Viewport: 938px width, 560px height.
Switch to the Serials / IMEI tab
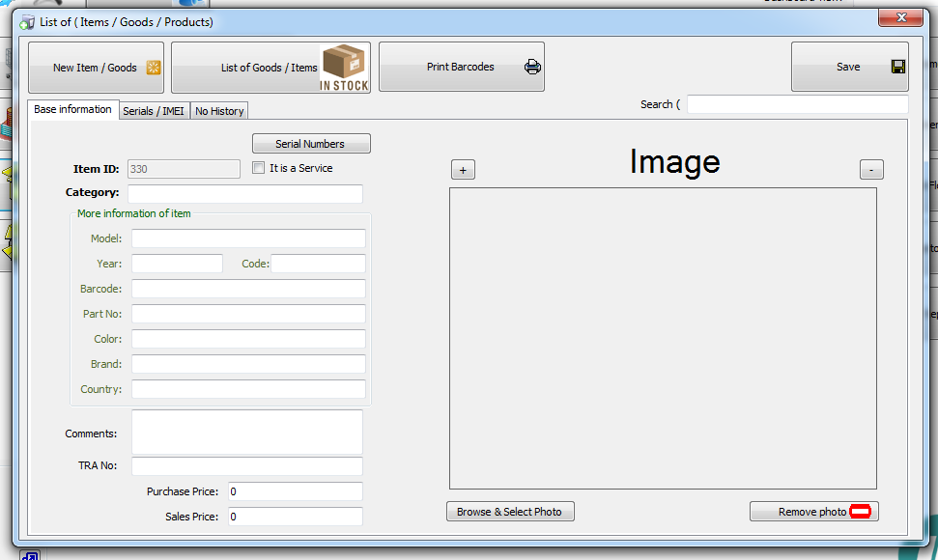pos(154,111)
